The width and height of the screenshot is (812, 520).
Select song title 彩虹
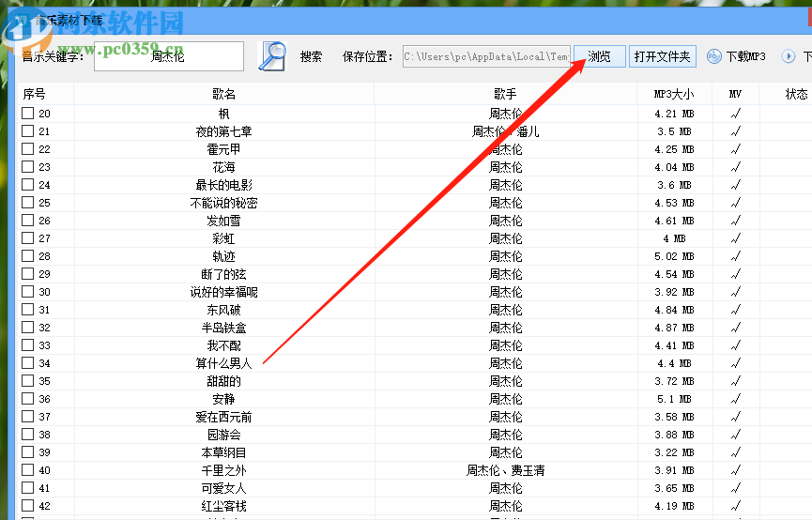click(x=223, y=238)
